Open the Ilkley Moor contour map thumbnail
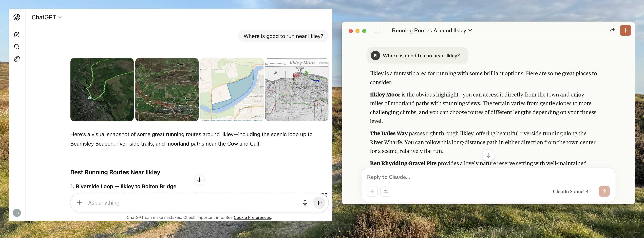644x238 pixels. click(x=296, y=89)
